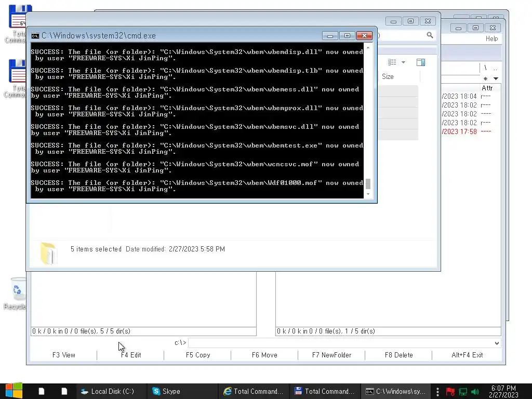The width and height of the screenshot is (532, 399).
Task: Switch to Total Commander taskbar item with Internet Explorer icon
Action: [254, 391]
